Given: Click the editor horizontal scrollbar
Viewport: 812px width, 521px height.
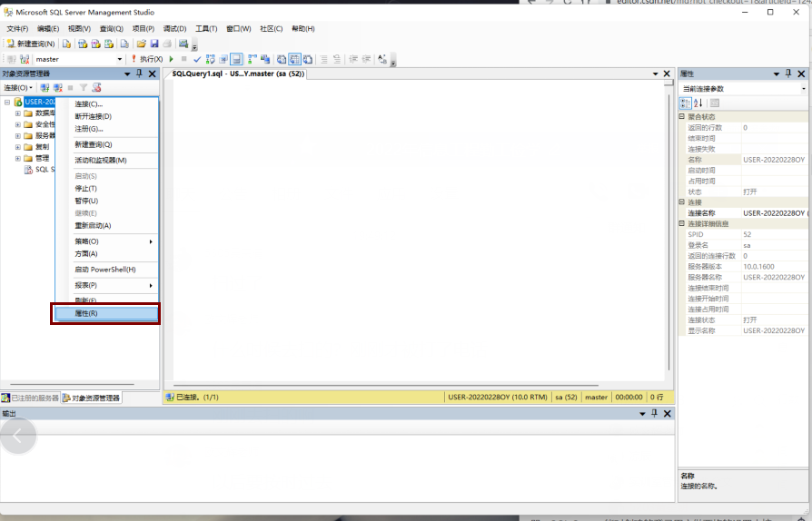Looking at the screenshot, I should [386, 385].
